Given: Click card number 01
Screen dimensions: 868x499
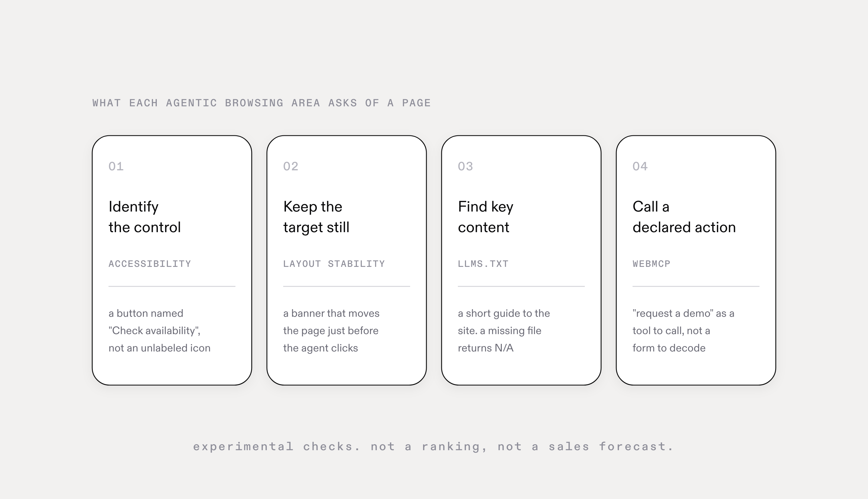Looking at the screenshot, I should 116,167.
